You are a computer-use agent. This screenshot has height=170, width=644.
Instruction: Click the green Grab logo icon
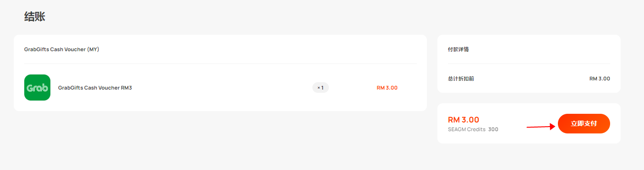click(x=37, y=87)
